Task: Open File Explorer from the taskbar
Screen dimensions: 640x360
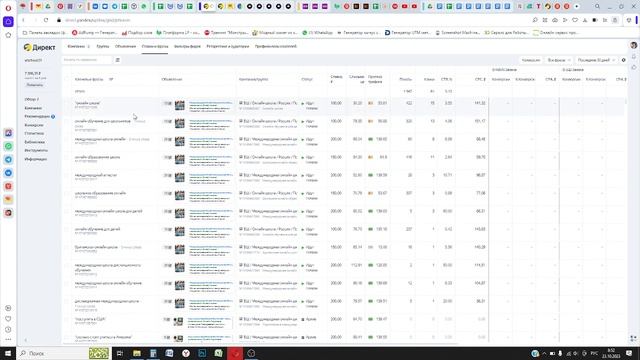Action: point(137,353)
